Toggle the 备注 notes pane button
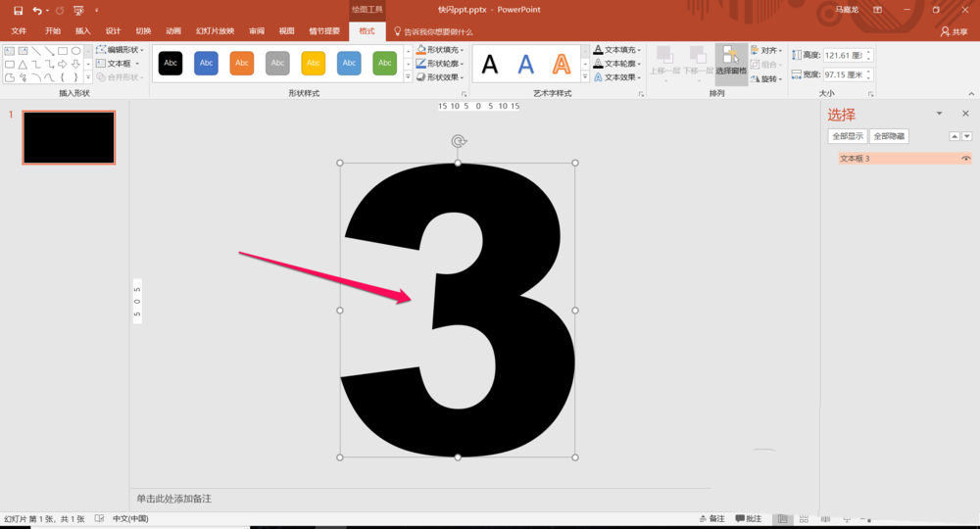The image size is (980, 529). click(x=712, y=518)
